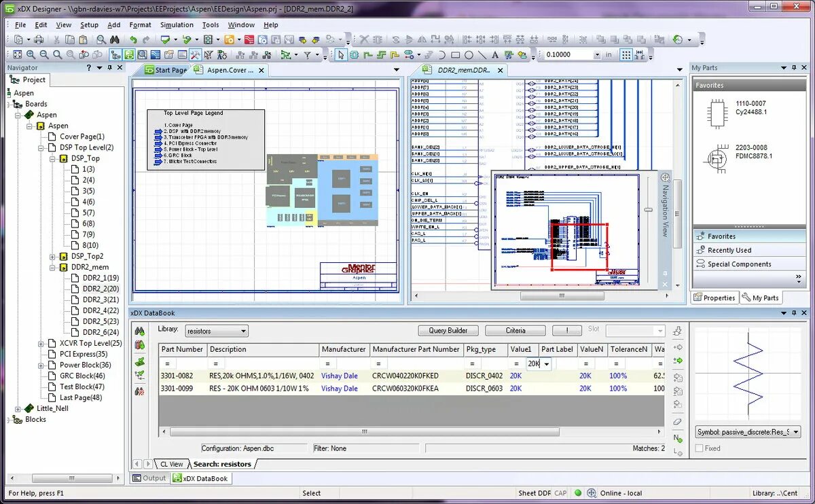815x504 pixels.
Task: Open the Tools menu
Action: pos(211,25)
